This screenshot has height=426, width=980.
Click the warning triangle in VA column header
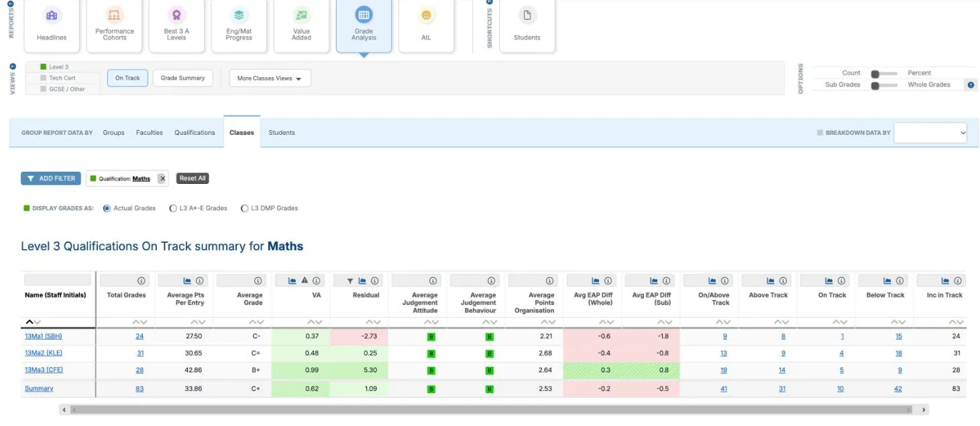coord(304,280)
